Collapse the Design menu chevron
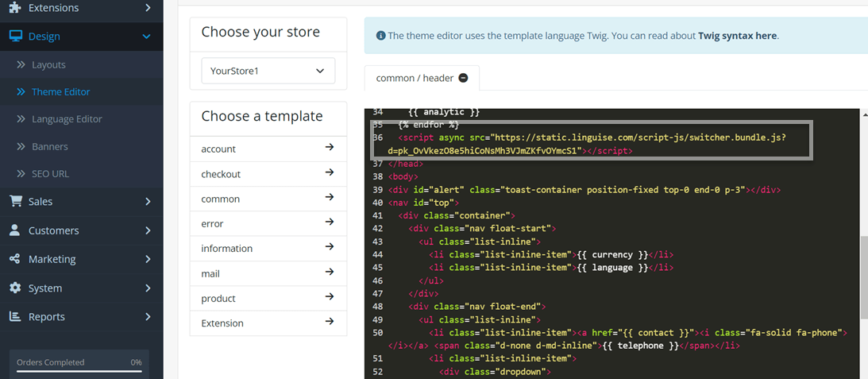The height and width of the screenshot is (379, 868). (147, 37)
